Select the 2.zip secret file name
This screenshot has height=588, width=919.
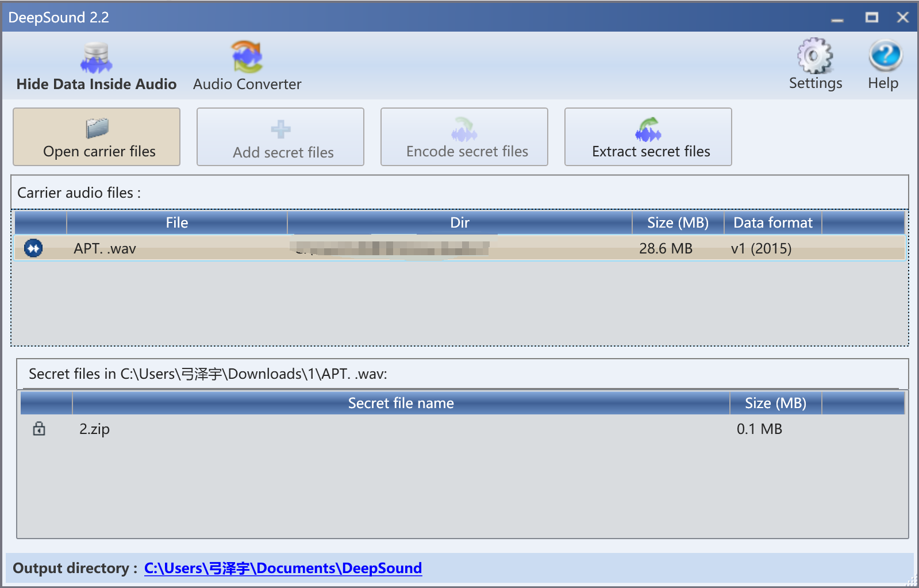[x=94, y=429]
